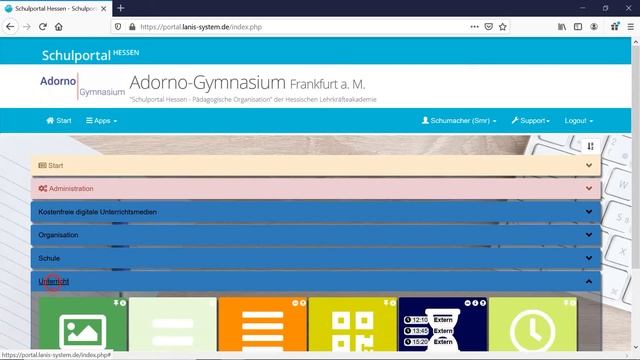640x360 pixels.
Task: Click the sort tiles button
Action: [590, 146]
